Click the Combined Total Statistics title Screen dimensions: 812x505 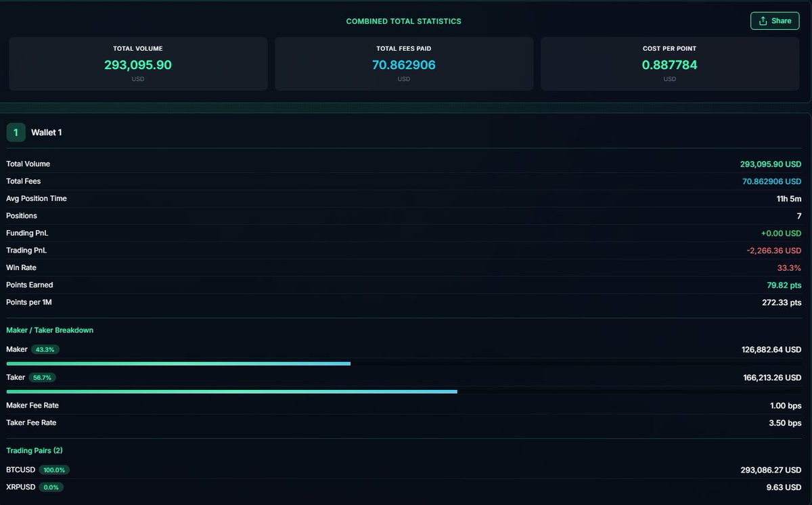click(404, 21)
